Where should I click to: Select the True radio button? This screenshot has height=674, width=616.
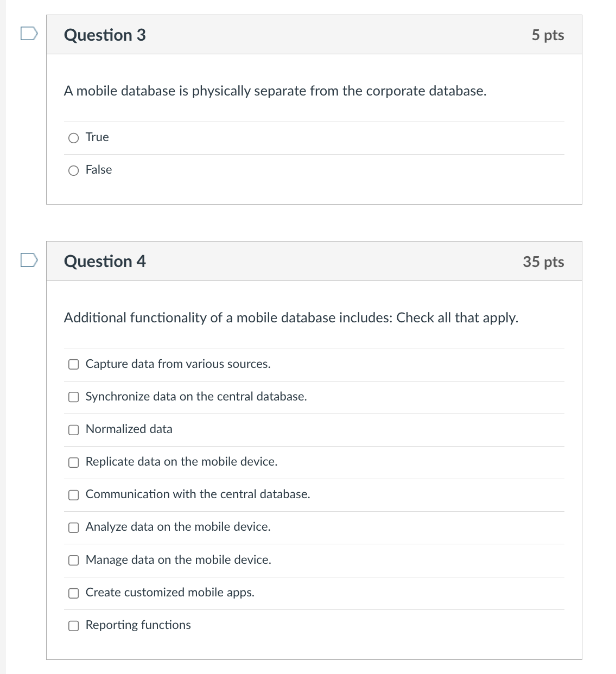73,138
